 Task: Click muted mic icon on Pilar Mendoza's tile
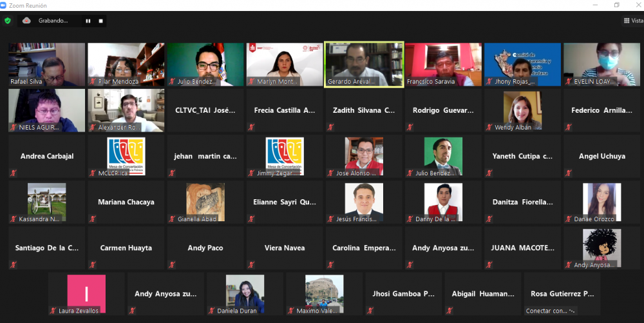coord(92,82)
